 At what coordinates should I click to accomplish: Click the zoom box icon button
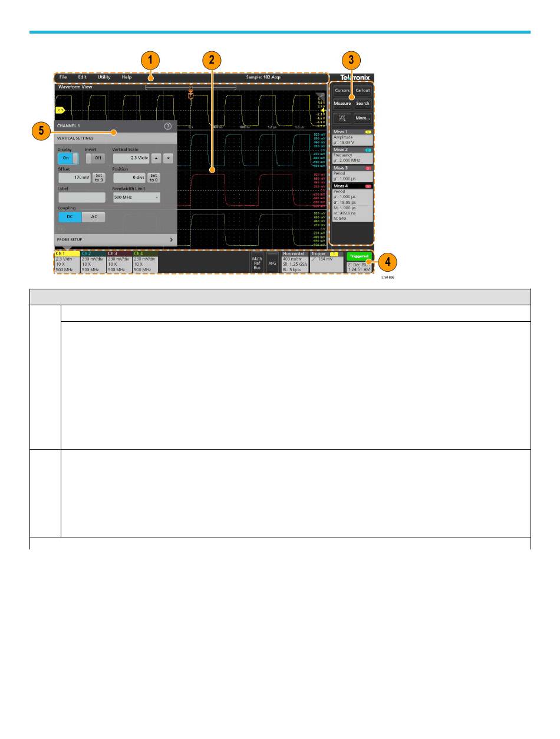pyautogui.click(x=342, y=118)
